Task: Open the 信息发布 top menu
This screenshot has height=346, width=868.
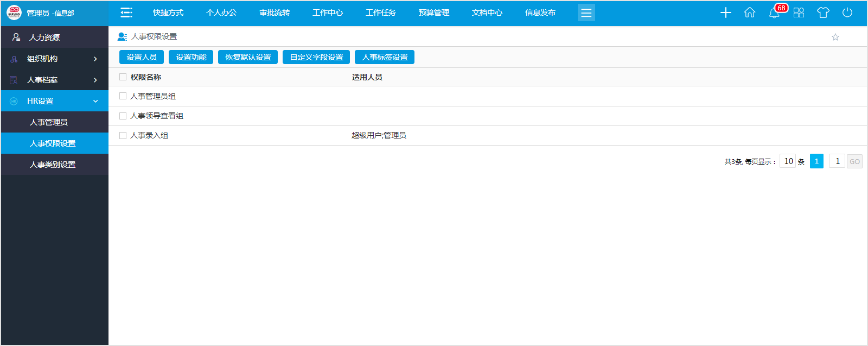Action: point(540,12)
